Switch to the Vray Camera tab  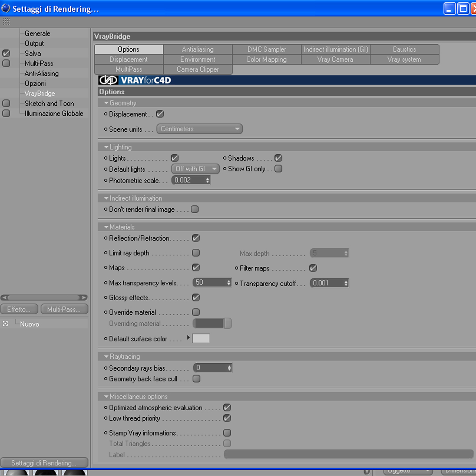[335, 59]
